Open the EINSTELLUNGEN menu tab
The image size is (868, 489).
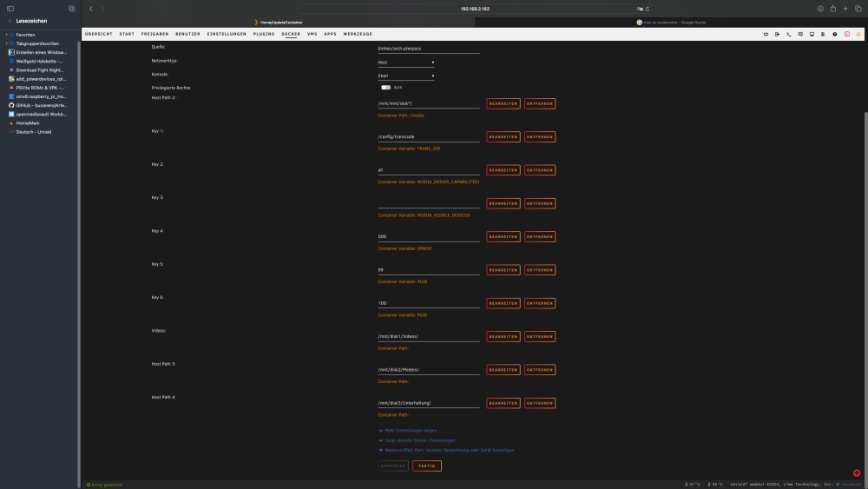(x=227, y=34)
